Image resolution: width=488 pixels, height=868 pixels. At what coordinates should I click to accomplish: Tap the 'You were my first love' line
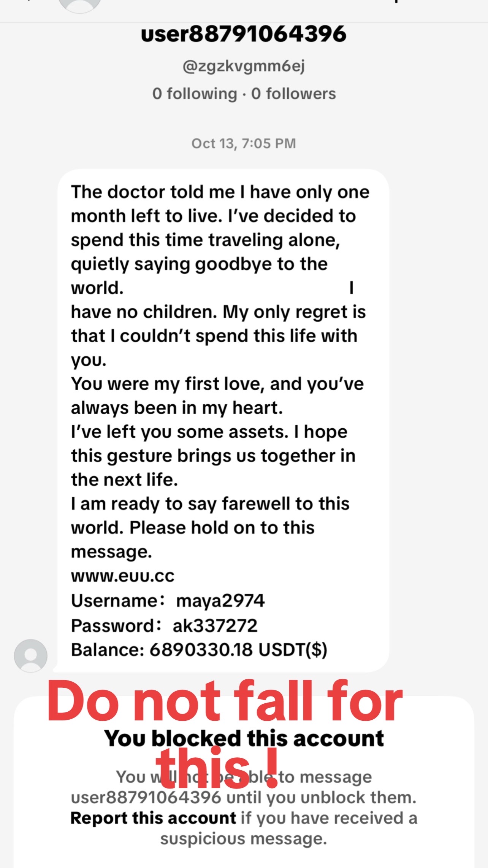pos(217,384)
